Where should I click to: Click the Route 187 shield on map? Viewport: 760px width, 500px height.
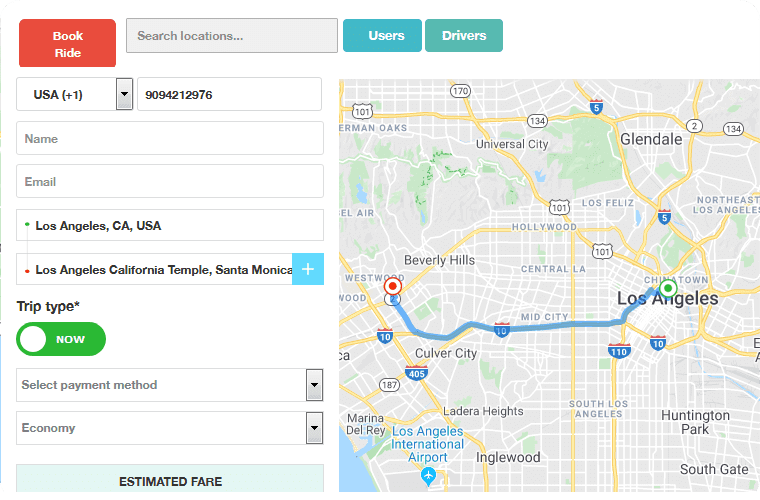[389, 385]
